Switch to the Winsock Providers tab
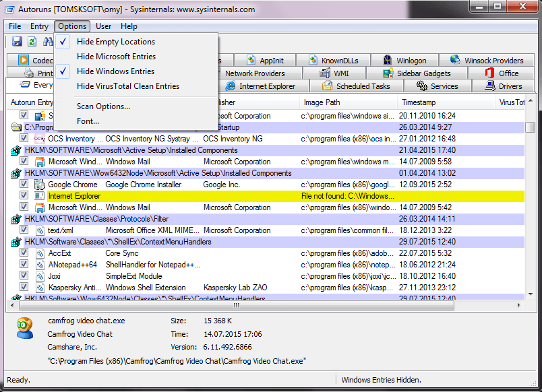The height and width of the screenshot is (392, 542). 487,61
